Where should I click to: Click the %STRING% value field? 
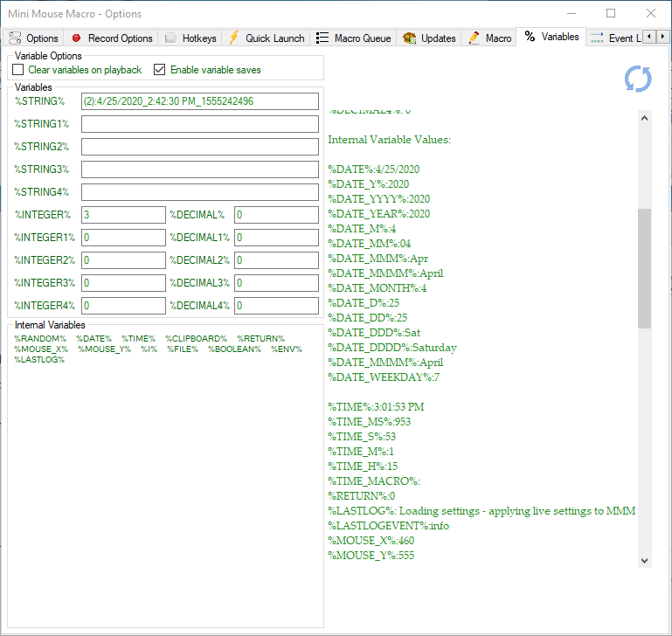pos(200,101)
